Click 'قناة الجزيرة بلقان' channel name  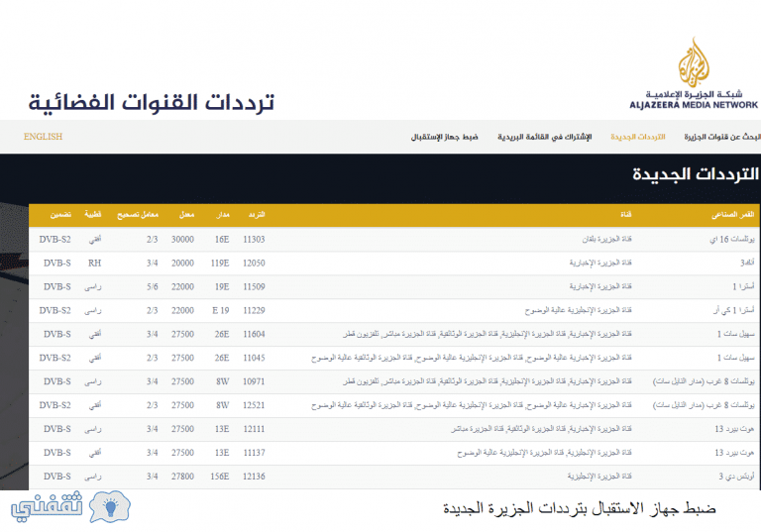point(606,240)
